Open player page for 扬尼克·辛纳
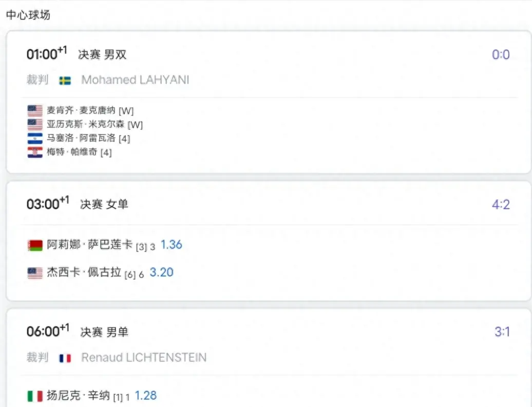The height and width of the screenshot is (407, 532). pyautogui.click(x=79, y=396)
